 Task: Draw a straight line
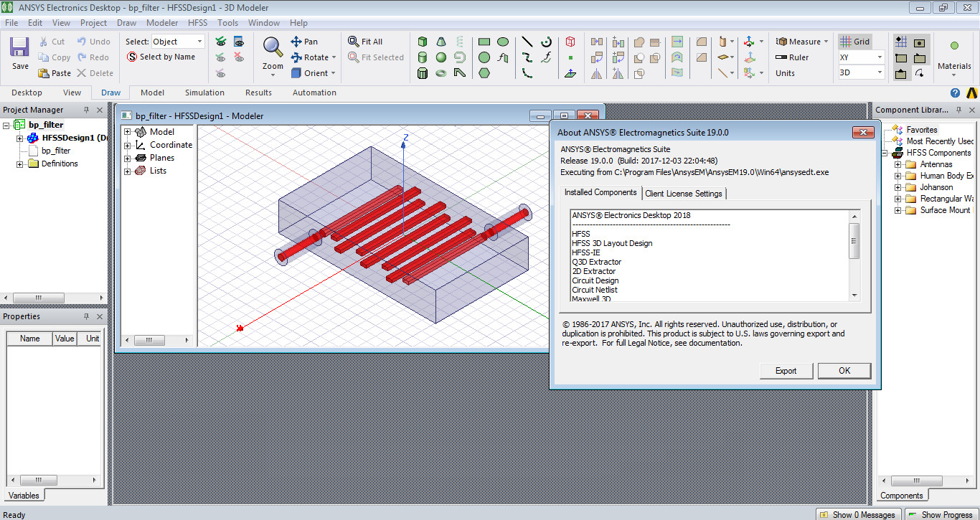527,42
